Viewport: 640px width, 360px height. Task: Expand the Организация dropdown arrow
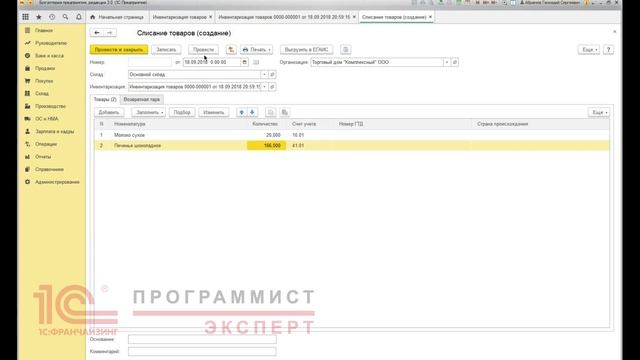click(447, 62)
